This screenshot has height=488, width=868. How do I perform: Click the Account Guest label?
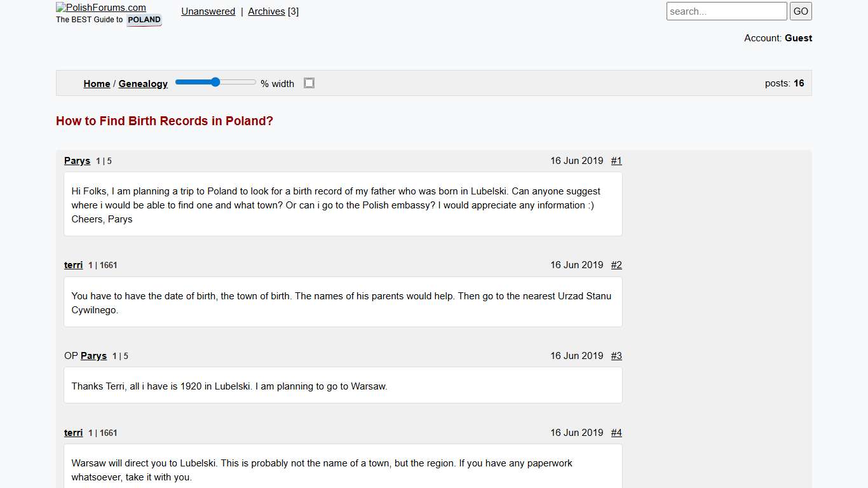point(778,38)
